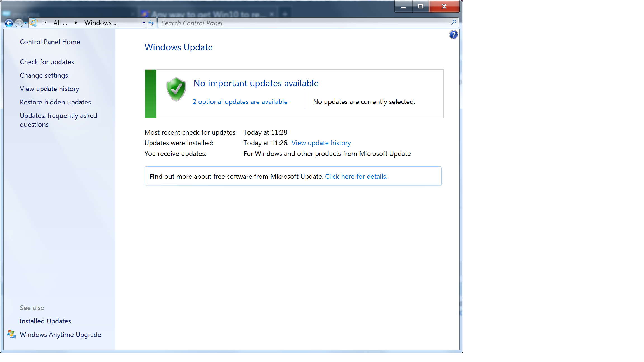The image size is (644, 362).
Task: Open 2 optional updates are available
Action: point(240,102)
